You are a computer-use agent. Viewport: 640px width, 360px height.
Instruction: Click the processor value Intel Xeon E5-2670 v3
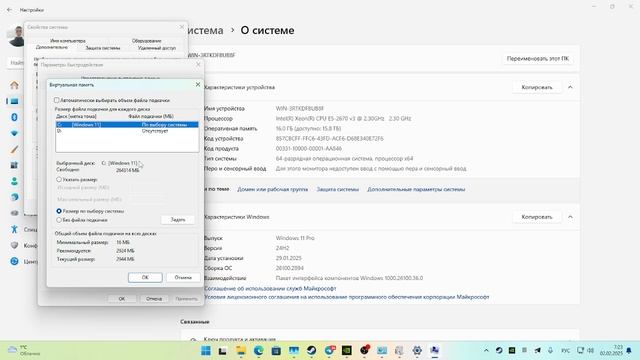coord(343,118)
